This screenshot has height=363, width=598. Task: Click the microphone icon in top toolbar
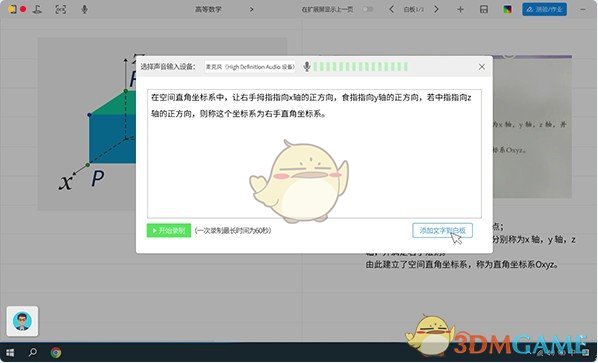tap(84, 9)
